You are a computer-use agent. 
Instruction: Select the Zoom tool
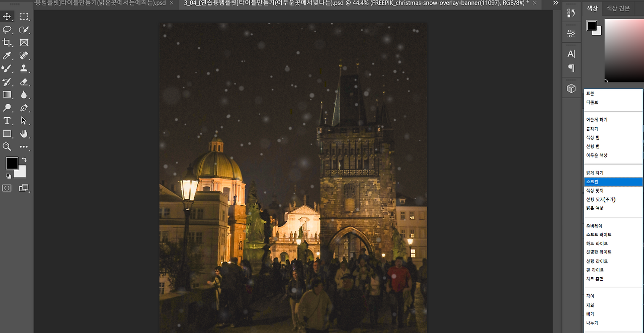coord(7,147)
